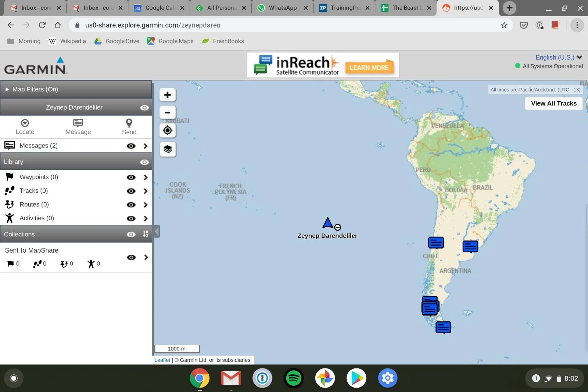Expand the Map Filters panel

coord(76,89)
